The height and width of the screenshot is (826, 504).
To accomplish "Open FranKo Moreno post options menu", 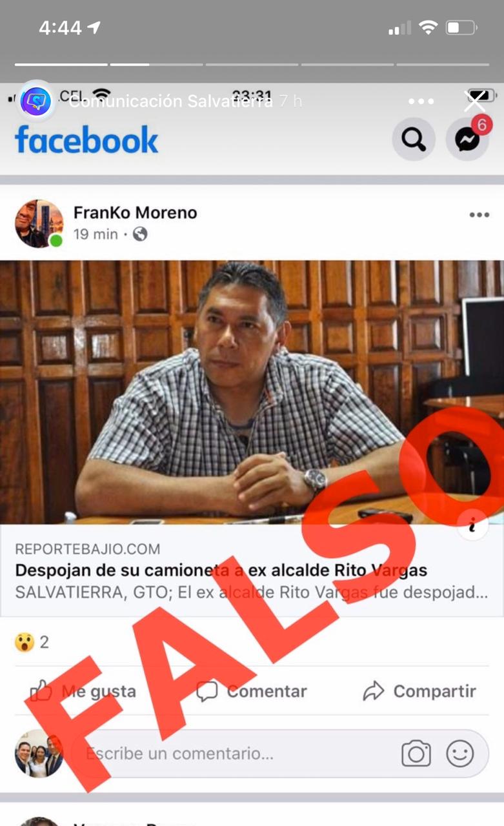I will tap(479, 215).
